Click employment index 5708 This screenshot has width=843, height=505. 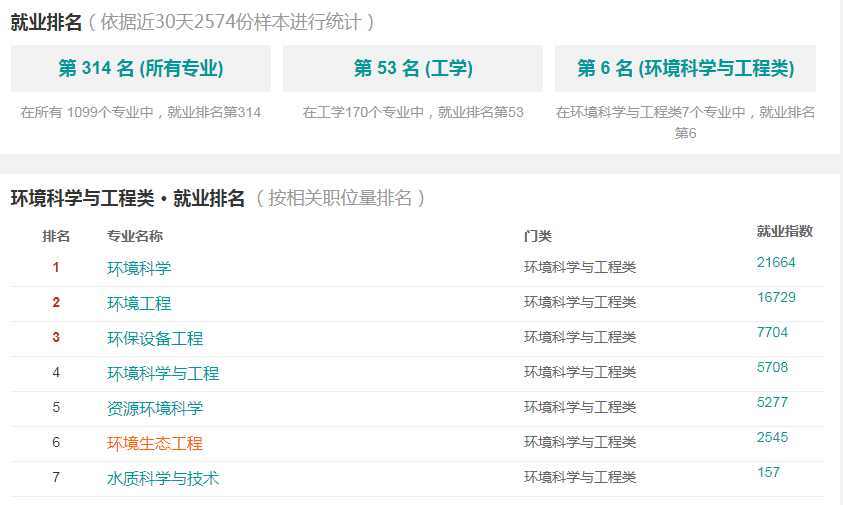point(772,367)
